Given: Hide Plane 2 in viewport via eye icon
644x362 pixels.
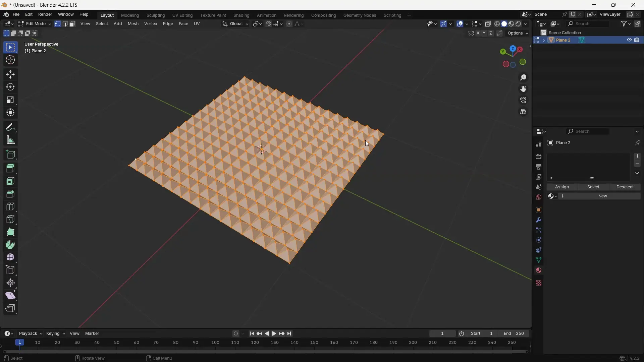Looking at the screenshot, I should tap(629, 40).
